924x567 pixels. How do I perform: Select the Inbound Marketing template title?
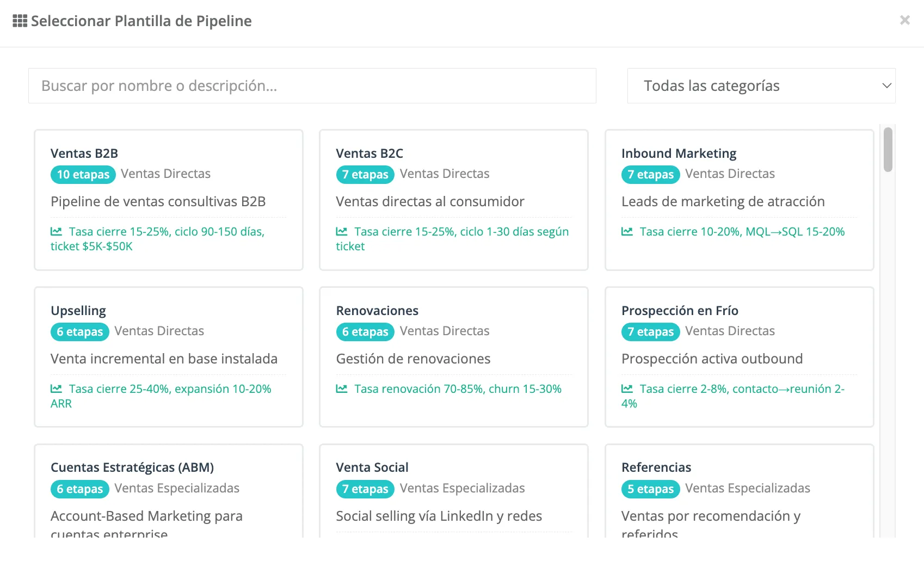pyautogui.click(x=679, y=153)
